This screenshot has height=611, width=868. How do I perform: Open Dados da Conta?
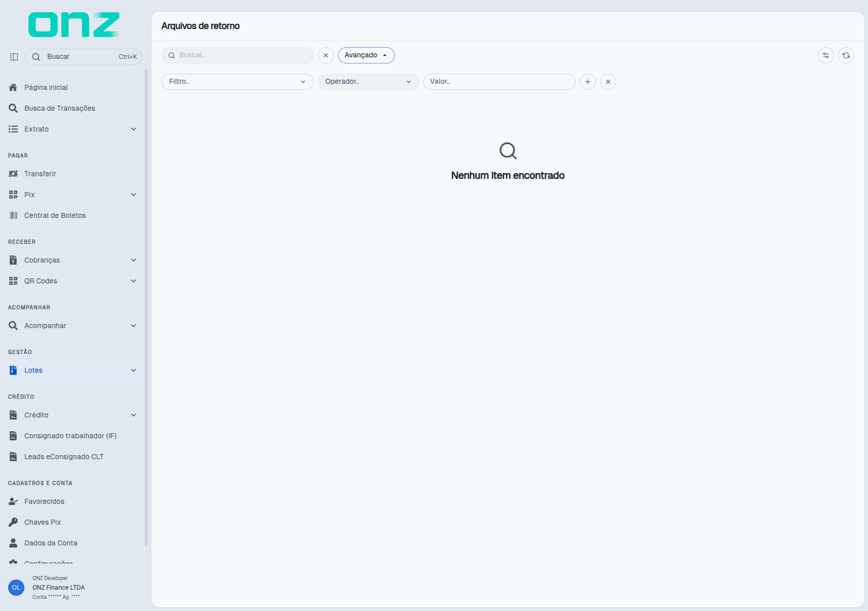51,543
